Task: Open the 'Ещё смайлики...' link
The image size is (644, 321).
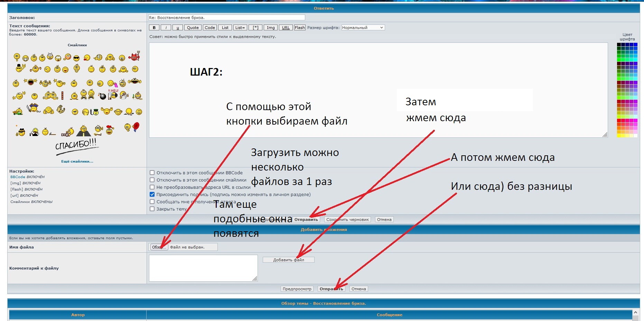Action: tap(77, 161)
